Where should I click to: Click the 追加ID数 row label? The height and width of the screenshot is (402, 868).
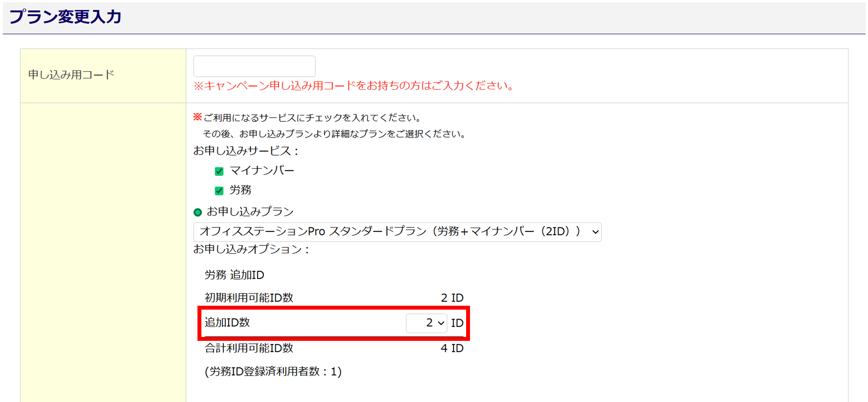coord(227,323)
